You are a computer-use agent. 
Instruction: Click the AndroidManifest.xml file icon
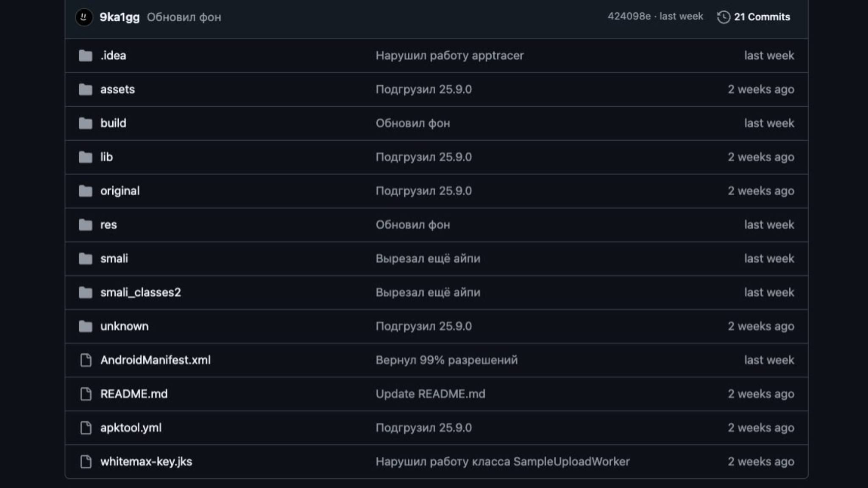tap(86, 360)
